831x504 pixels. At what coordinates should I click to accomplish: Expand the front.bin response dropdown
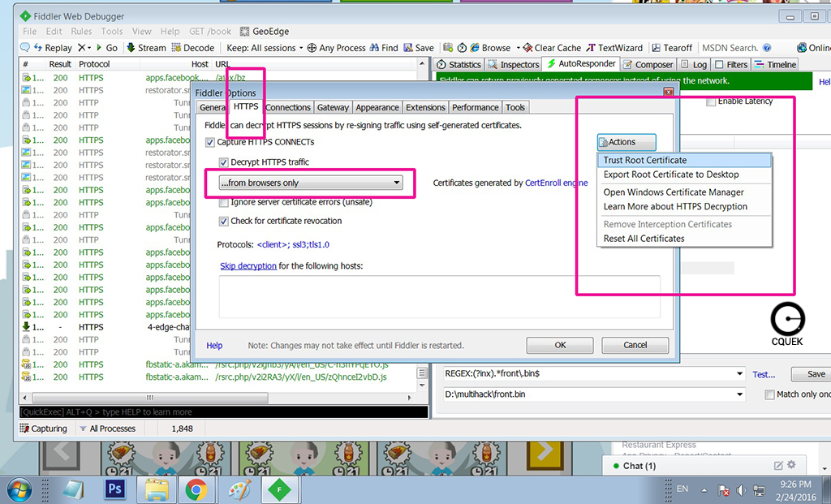739,394
